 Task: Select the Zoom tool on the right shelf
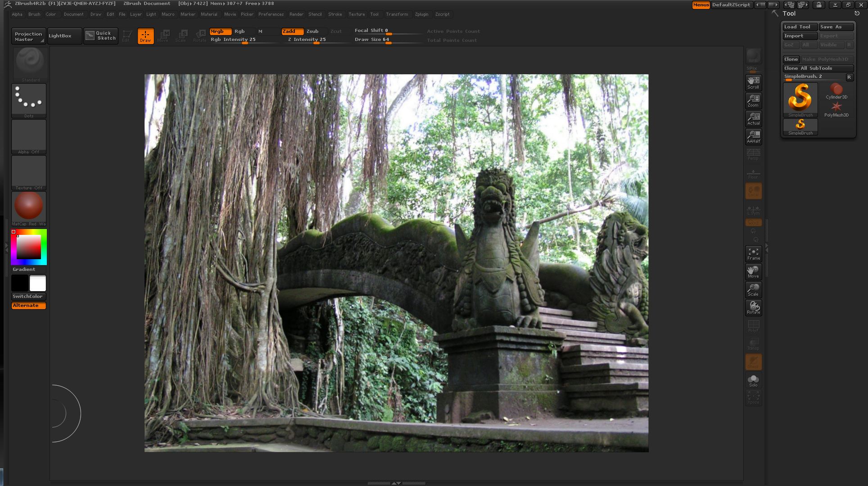[x=753, y=100]
